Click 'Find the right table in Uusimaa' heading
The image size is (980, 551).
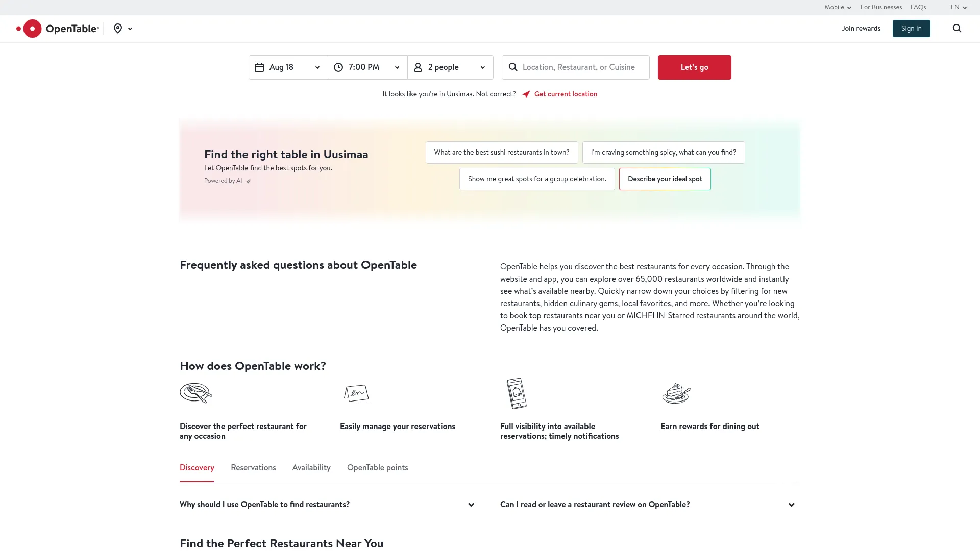[x=286, y=155]
